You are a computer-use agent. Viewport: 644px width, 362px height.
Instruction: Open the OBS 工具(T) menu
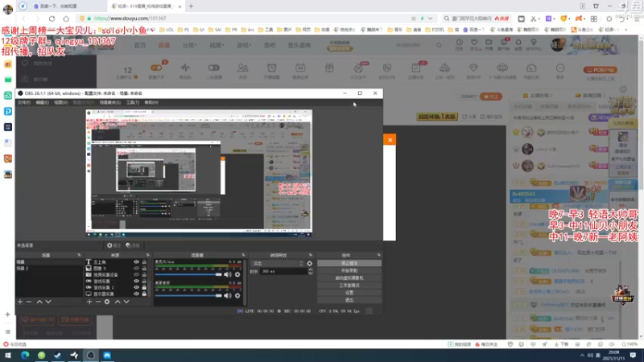coord(133,103)
